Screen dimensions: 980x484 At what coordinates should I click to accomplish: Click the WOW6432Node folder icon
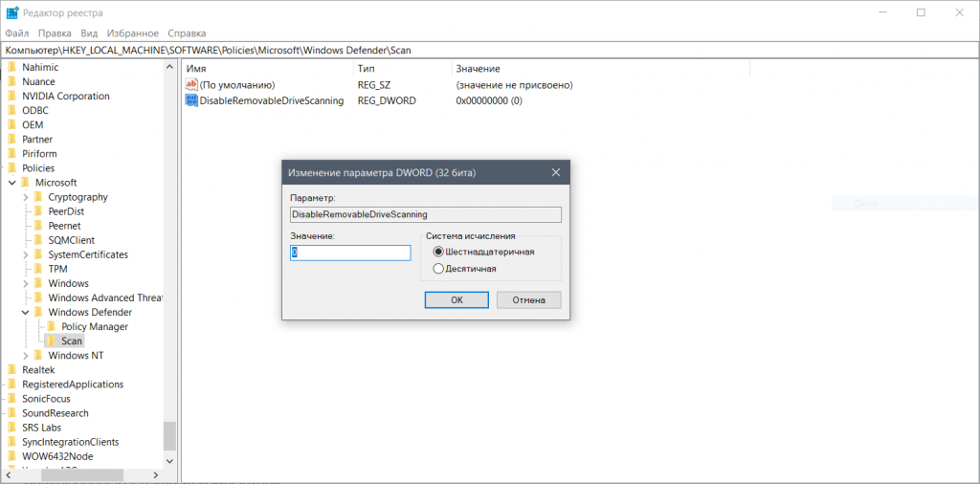pyautogui.click(x=11, y=456)
